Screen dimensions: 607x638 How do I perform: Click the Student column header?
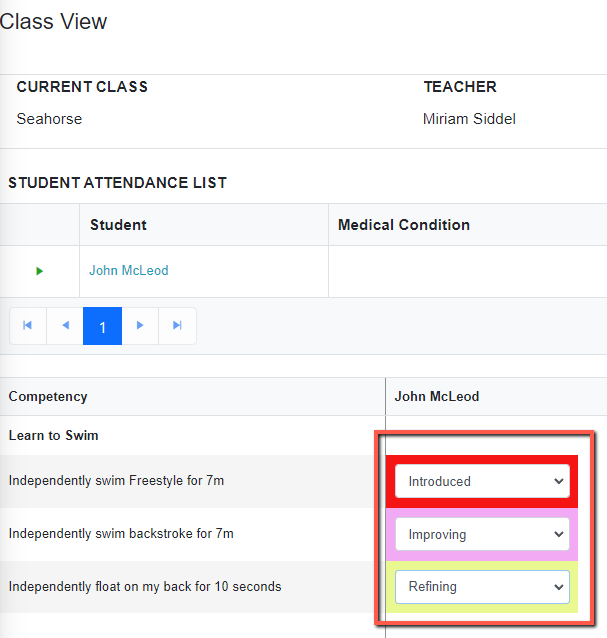[118, 225]
